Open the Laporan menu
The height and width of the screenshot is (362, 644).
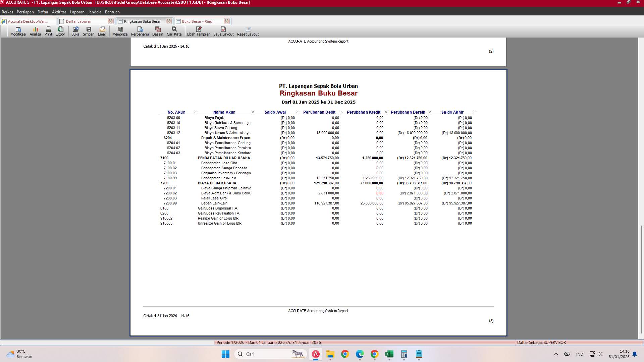coord(77,12)
